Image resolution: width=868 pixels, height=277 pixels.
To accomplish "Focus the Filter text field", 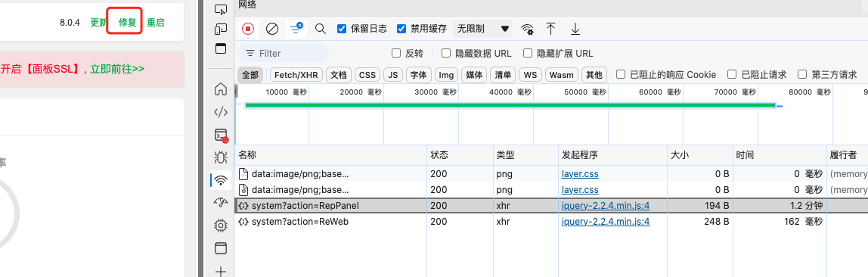I will (x=284, y=53).
